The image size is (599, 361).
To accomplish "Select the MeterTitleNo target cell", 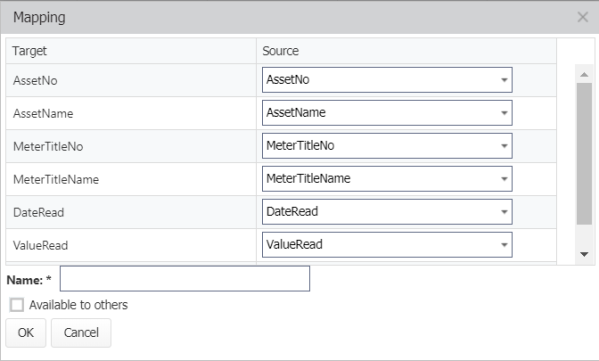I will 131,146.
